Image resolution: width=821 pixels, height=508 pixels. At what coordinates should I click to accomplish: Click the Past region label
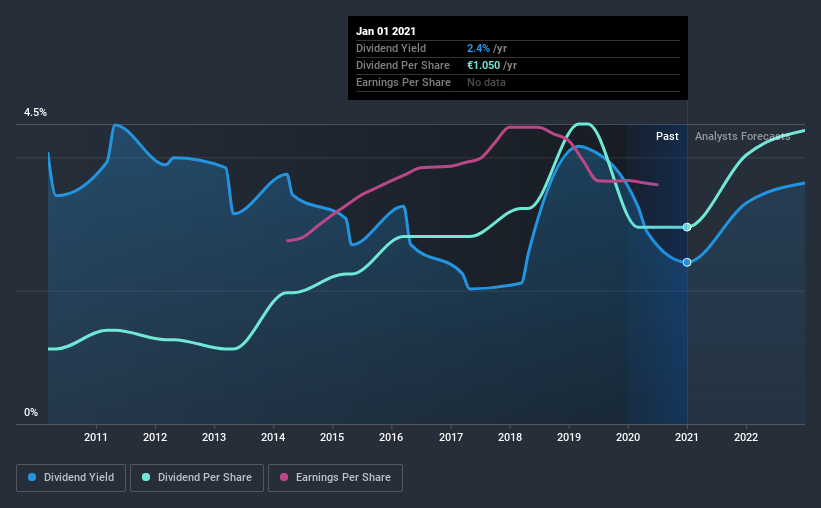click(667, 136)
